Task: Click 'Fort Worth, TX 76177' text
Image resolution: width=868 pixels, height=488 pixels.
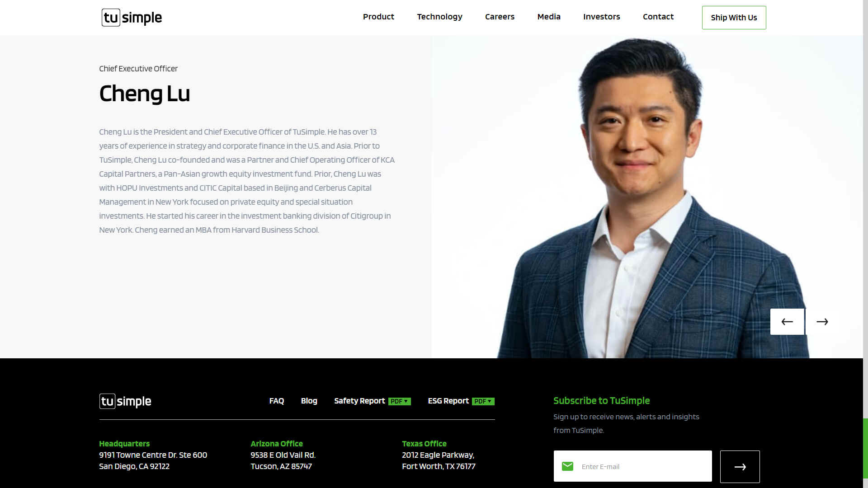Action: 439,466
